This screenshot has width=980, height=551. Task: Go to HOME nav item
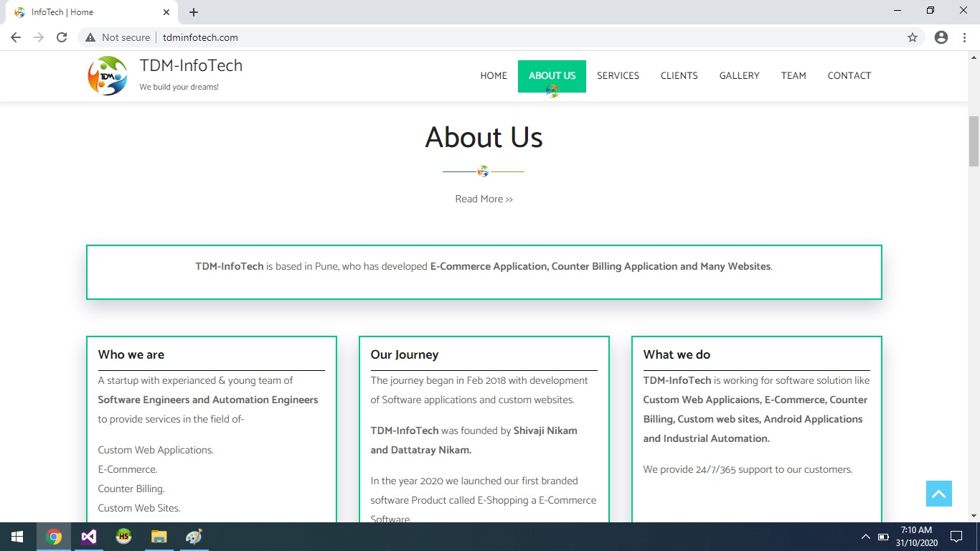click(x=494, y=75)
